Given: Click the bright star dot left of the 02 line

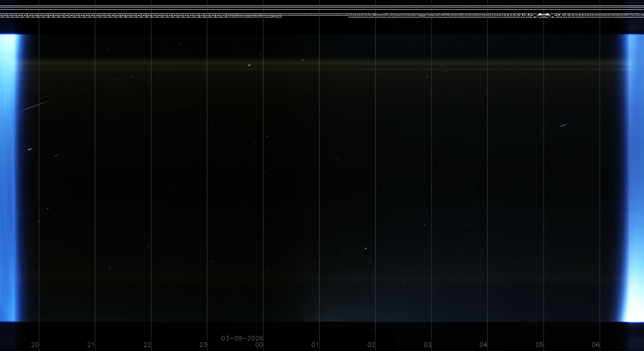Looking at the screenshot, I should [366, 248].
